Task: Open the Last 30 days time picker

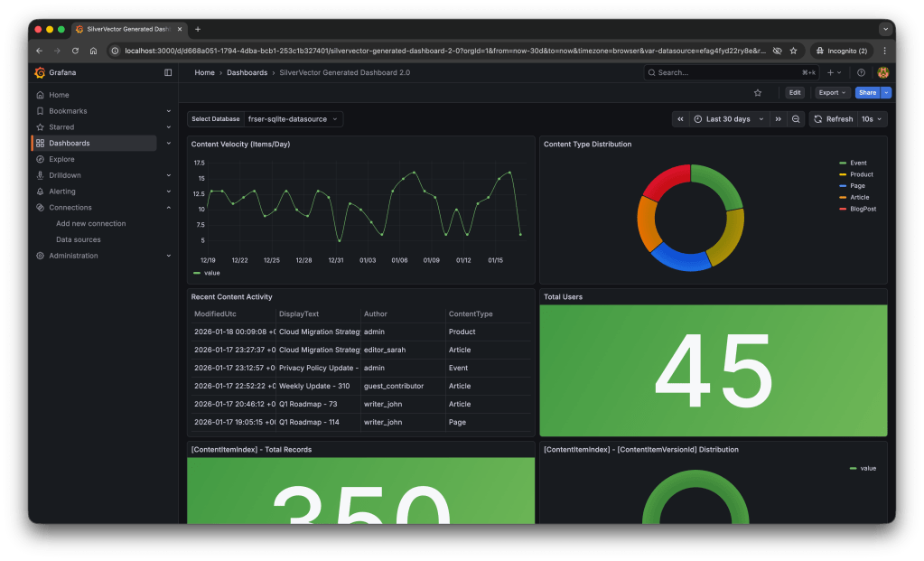Action: point(729,119)
